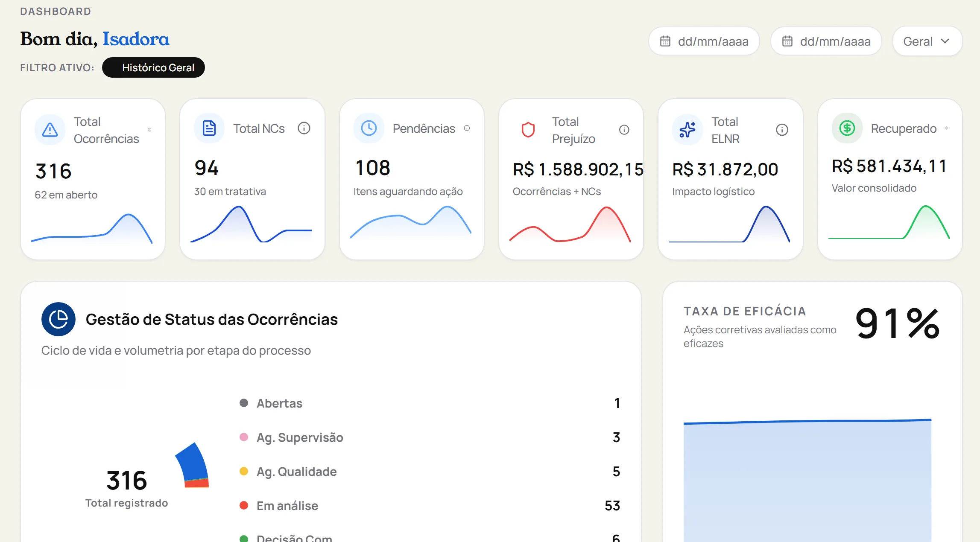Click the Isadora name in greeting
980x542 pixels.
point(136,39)
